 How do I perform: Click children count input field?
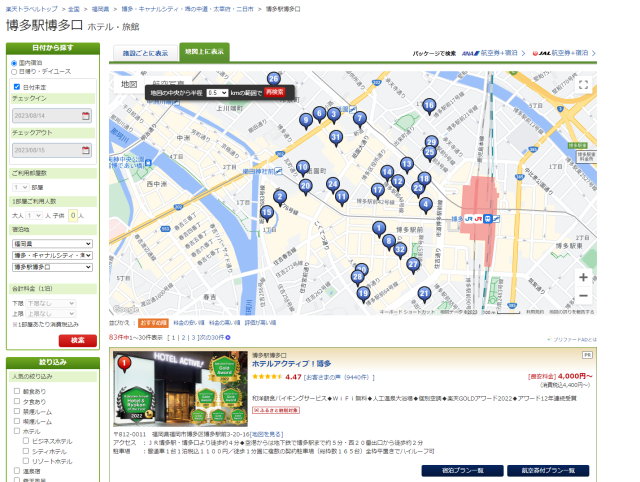click(x=73, y=215)
